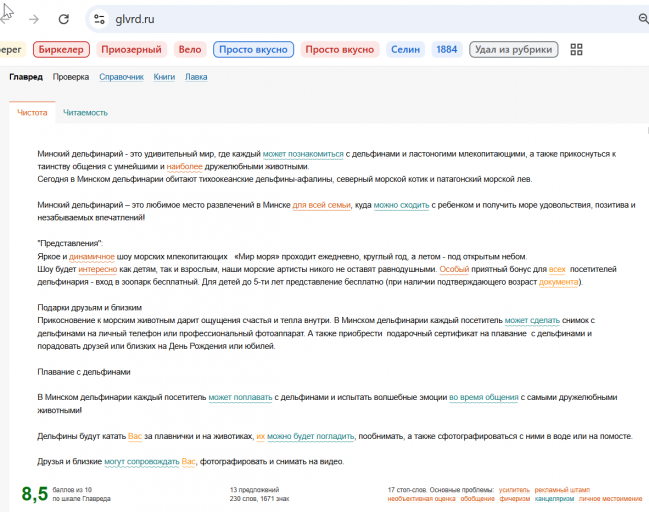Click highlighted word 'Особый'
Screen dimensions: 649x512
click(x=454, y=269)
